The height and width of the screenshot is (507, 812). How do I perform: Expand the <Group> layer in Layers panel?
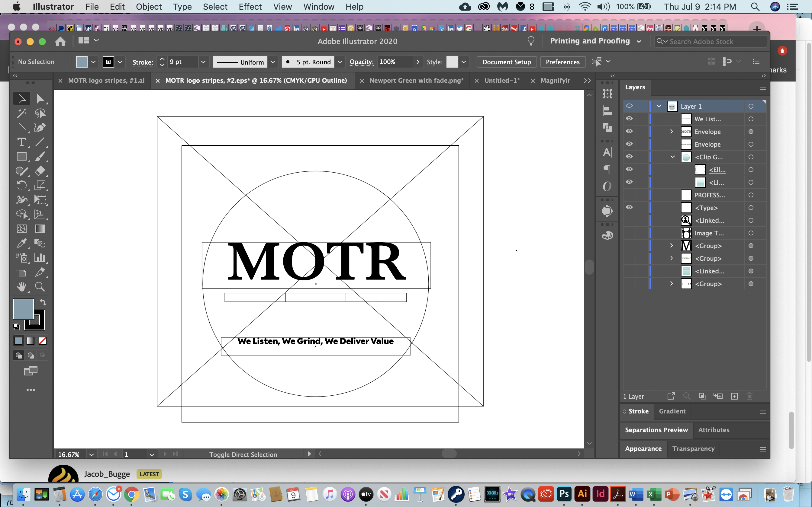tap(672, 245)
